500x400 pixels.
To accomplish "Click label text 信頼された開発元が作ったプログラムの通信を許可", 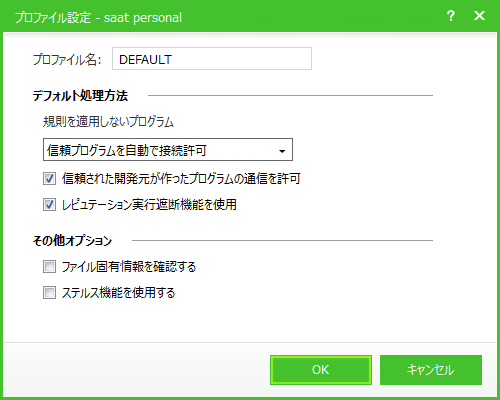I will pos(181,179).
